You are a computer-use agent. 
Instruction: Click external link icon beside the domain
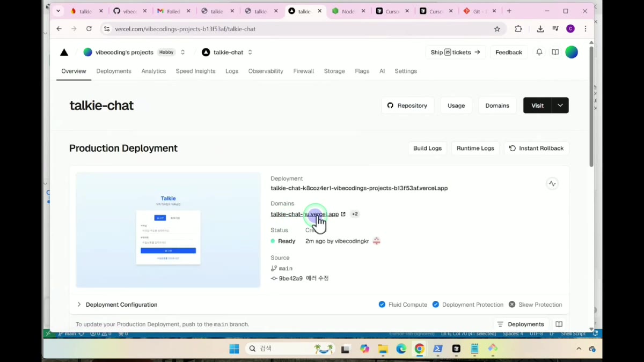point(343,214)
